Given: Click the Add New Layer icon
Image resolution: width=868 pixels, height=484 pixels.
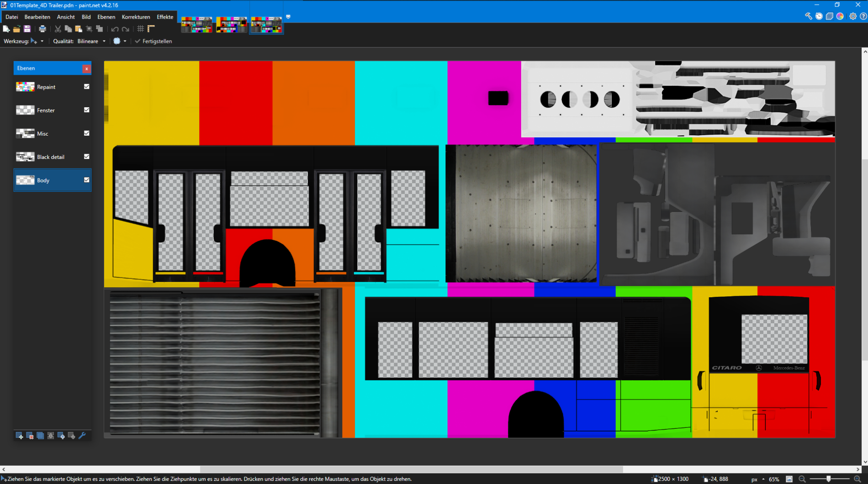Looking at the screenshot, I should [x=19, y=436].
